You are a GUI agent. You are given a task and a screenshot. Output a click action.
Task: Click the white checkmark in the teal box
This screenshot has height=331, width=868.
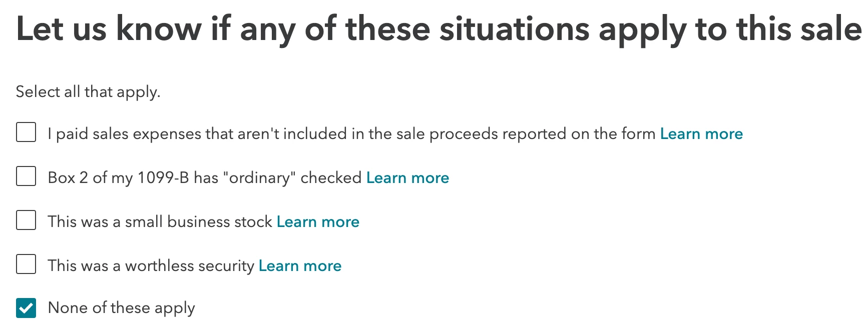point(26,308)
